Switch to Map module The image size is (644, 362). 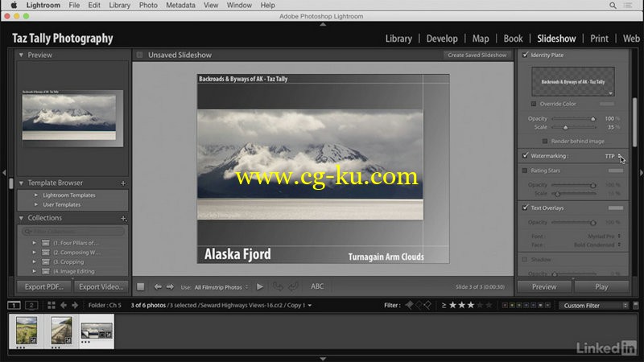click(481, 39)
